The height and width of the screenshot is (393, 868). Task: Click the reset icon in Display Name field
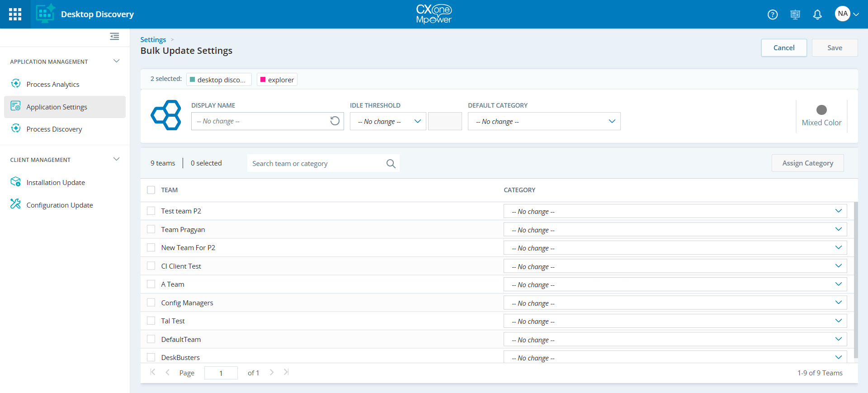335,121
